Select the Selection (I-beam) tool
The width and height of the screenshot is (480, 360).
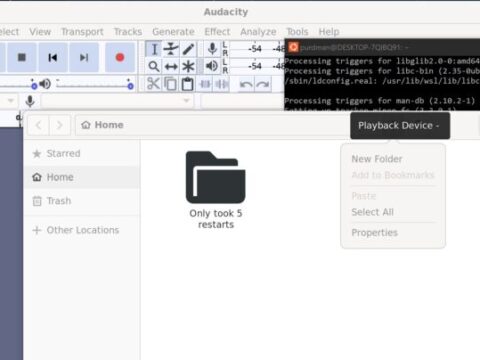[x=154, y=49]
